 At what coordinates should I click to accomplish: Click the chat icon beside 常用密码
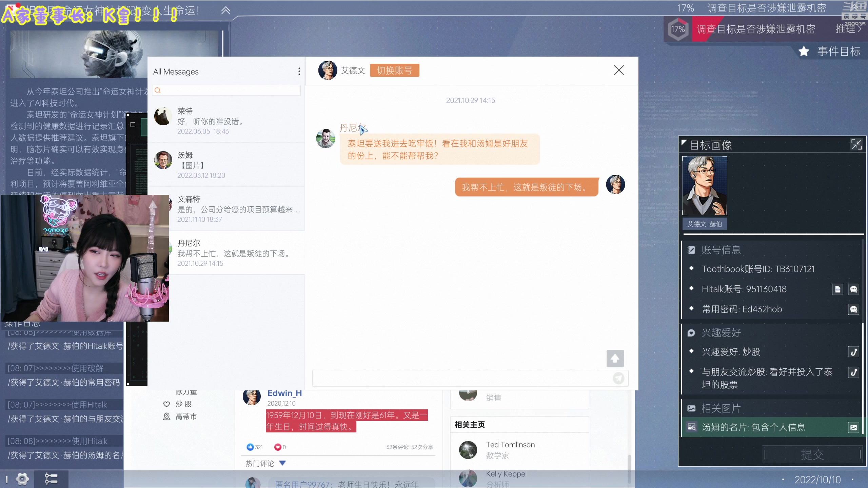(x=853, y=309)
